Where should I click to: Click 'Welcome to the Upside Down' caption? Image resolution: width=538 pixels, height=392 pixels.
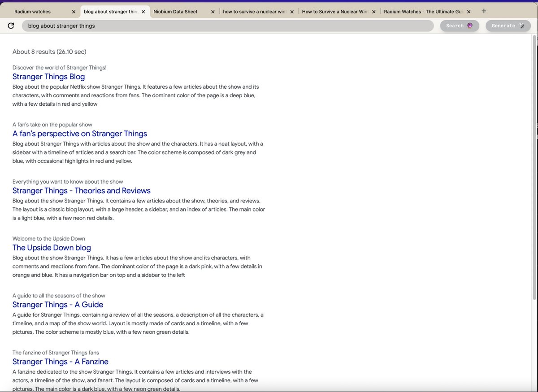coord(49,238)
